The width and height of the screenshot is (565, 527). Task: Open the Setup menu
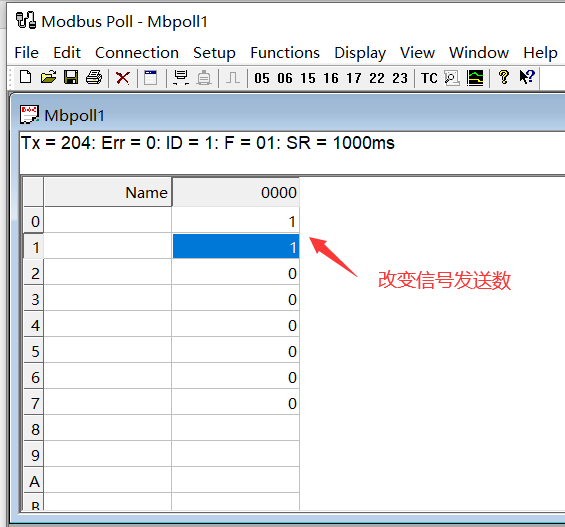tap(214, 53)
